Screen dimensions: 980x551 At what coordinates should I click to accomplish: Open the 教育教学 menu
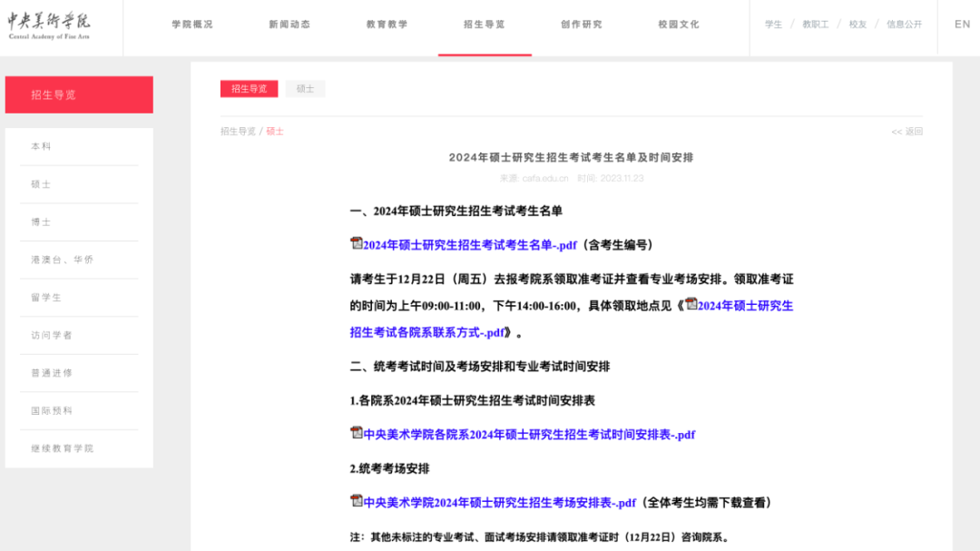[x=387, y=25]
